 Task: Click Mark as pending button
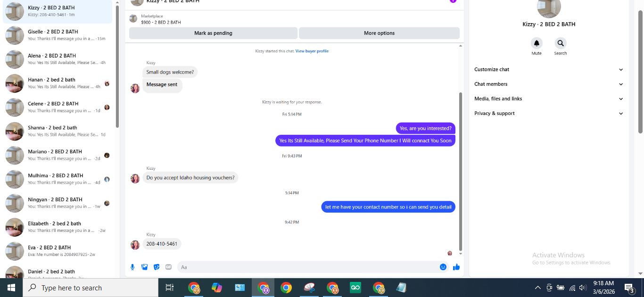click(213, 33)
